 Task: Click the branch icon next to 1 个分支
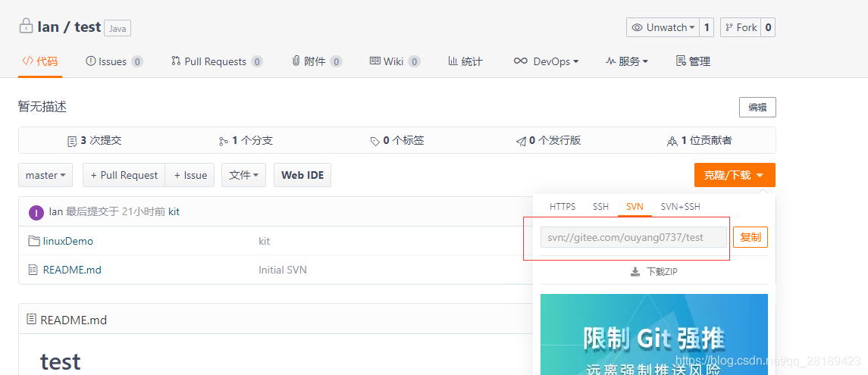[x=224, y=142]
